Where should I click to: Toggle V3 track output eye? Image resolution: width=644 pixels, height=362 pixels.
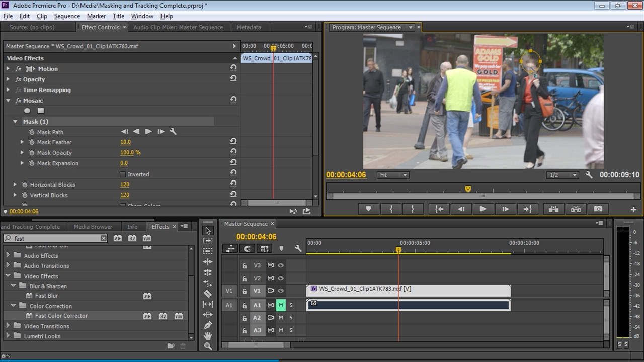pyautogui.click(x=281, y=265)
